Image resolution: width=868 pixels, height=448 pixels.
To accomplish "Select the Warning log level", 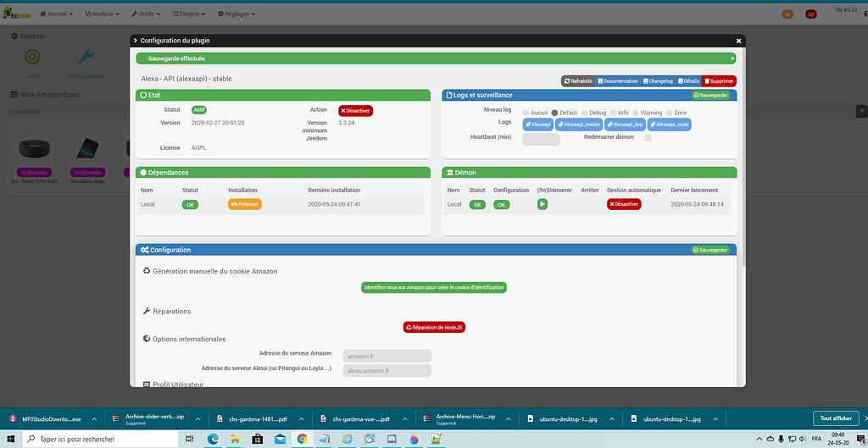I will point(636,113).
